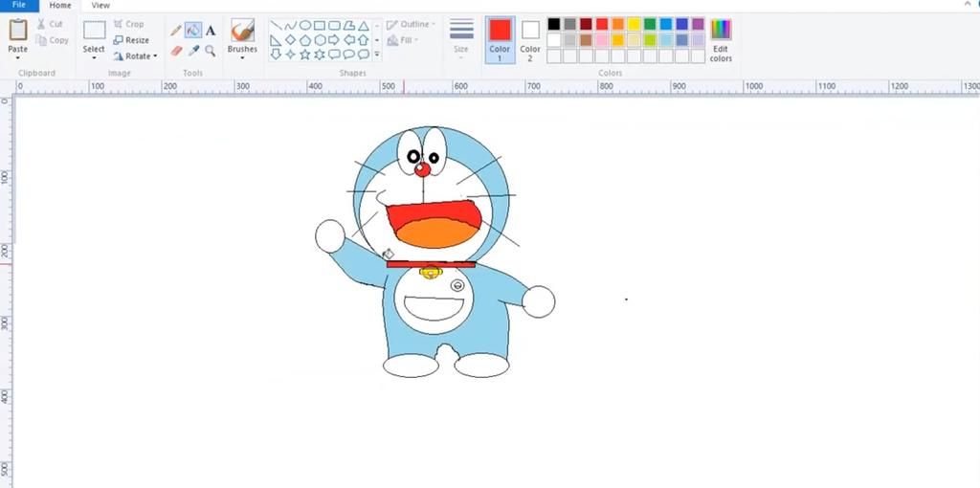Pick the brown color swatch
The height and width of the screenshot is (488, 980).
pyautogui.click(x=586, y=40)
